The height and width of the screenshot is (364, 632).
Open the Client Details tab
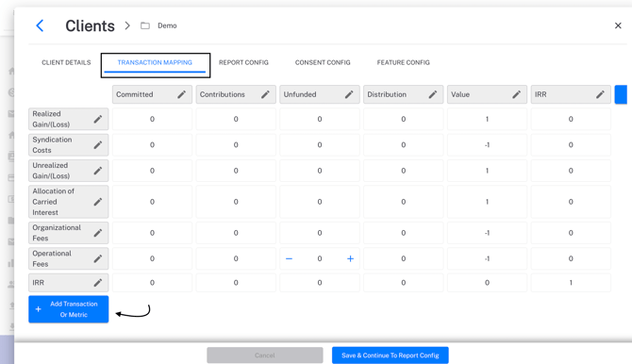tap(66, 62)
